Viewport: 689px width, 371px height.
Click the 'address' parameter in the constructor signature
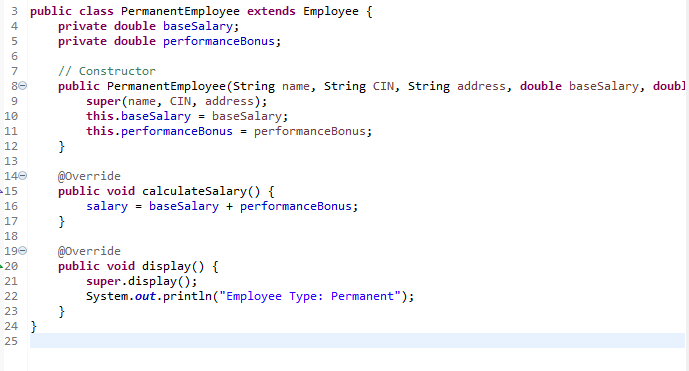tap(481, 86)
